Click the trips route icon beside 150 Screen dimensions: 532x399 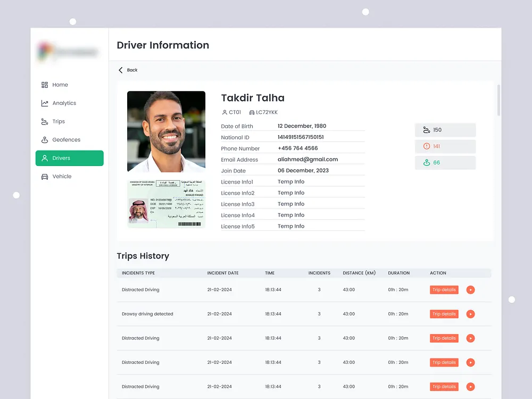pos(427,130)
